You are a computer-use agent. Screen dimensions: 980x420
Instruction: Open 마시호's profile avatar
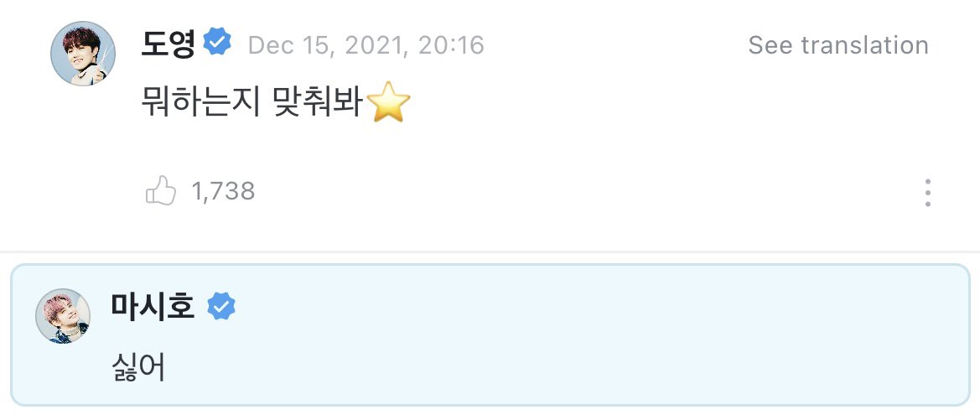63,316
